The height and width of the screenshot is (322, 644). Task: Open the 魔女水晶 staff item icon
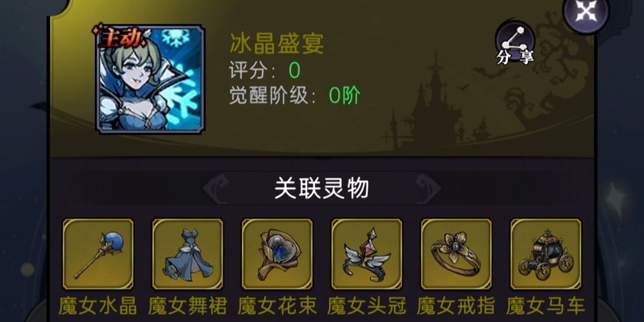pyautogui.click(x=98, y=254)
